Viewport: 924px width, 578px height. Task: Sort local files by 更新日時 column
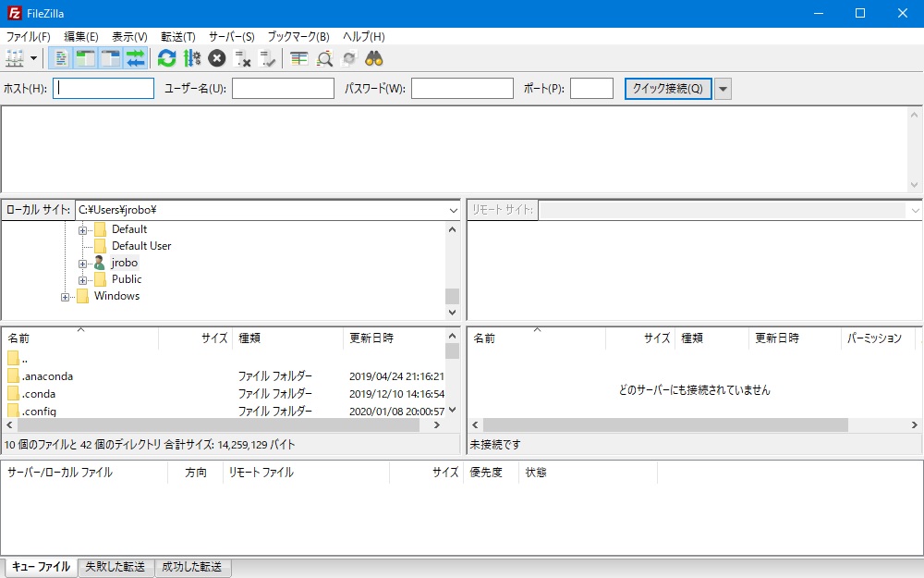(395, 338)
